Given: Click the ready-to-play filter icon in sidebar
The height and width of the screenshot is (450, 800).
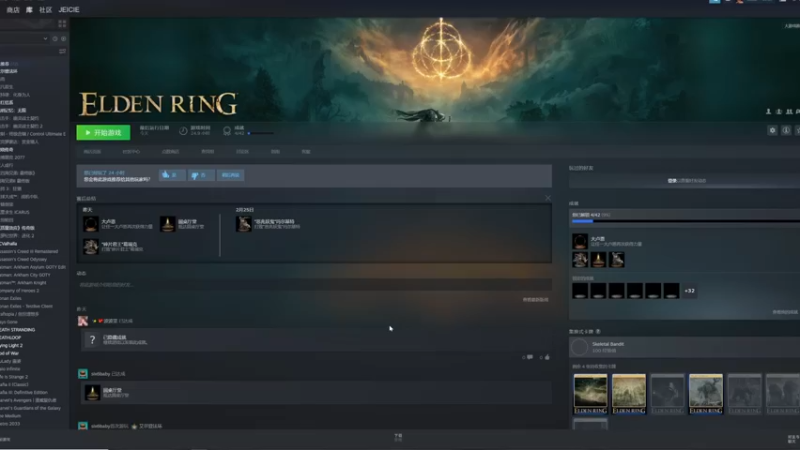Looking at the screenshot, I should [x=63, y=39].
